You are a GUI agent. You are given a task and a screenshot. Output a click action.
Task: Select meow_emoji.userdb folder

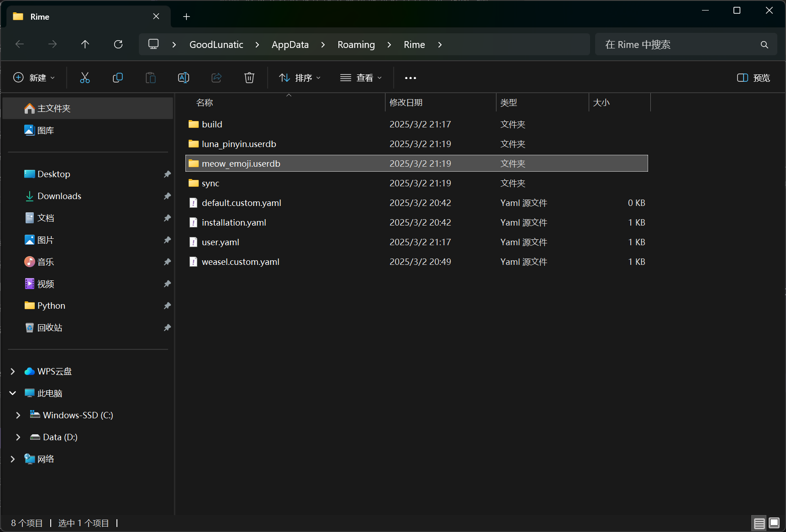pyautogui.click(x=417, y=163)
